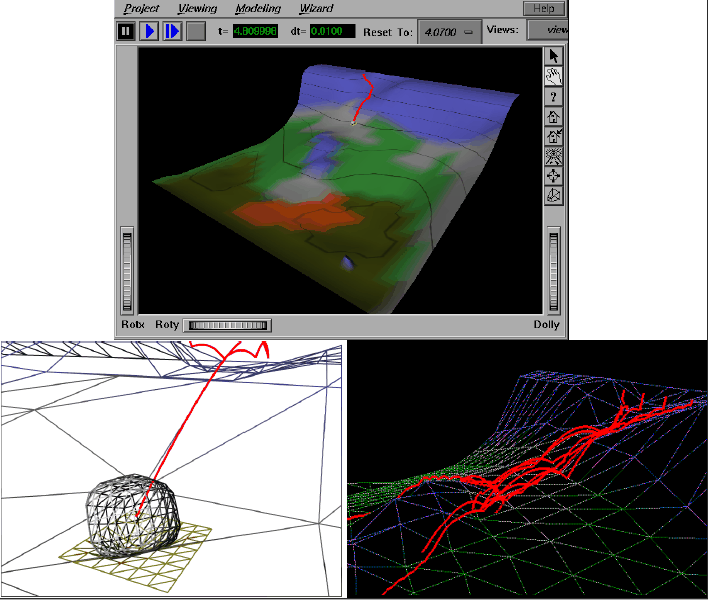Image resolution: width=708 pixels, height=600 pixels.
Task: Click the view all scene icon
Action: (554, 156)
